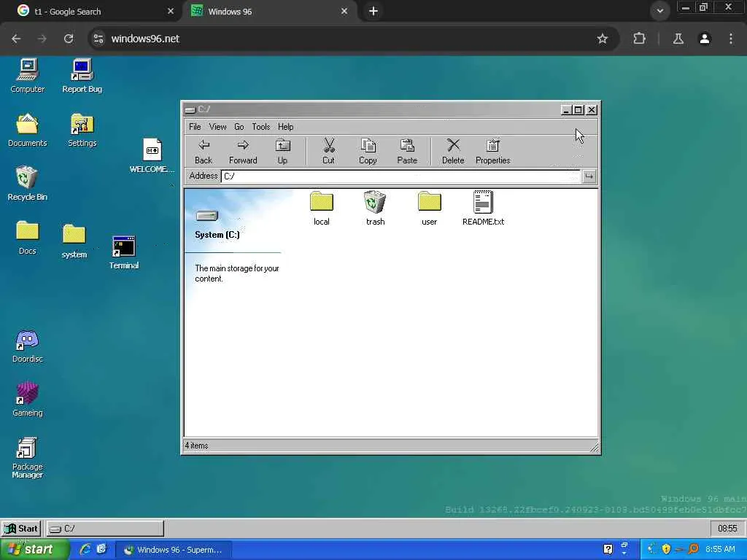
Task: Click the Delete X toolbar icon
Action: pyautogui.click(x=453, y=151)
